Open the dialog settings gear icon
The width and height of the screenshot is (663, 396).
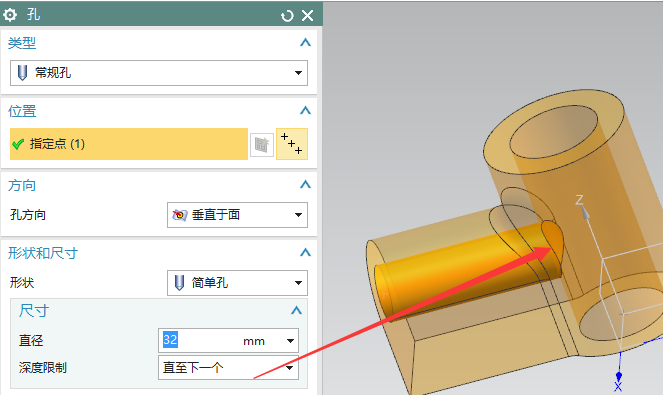10,15
